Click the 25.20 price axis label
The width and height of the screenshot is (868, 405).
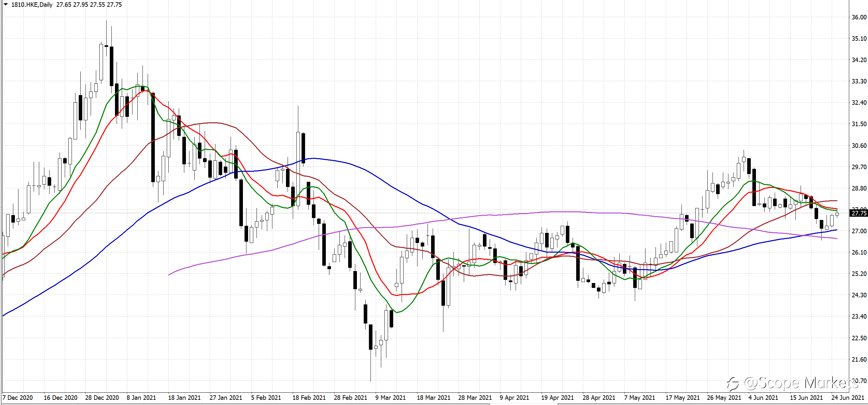pos(859,274)
